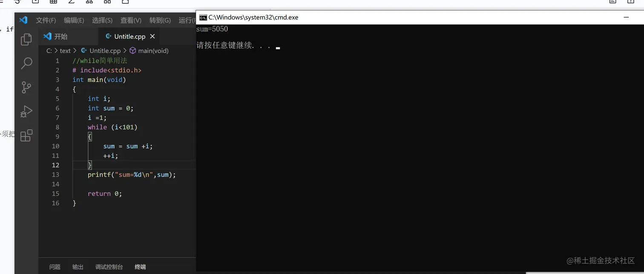The width and height of the screenshot is (644, 274).
Task: Click the VS Code logo in the activity bar
Action: pos(23,20)
